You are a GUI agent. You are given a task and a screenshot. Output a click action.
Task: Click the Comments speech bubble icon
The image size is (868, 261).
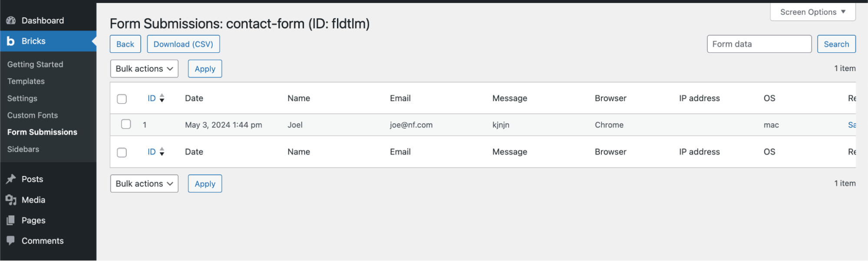tap(11, 241)
